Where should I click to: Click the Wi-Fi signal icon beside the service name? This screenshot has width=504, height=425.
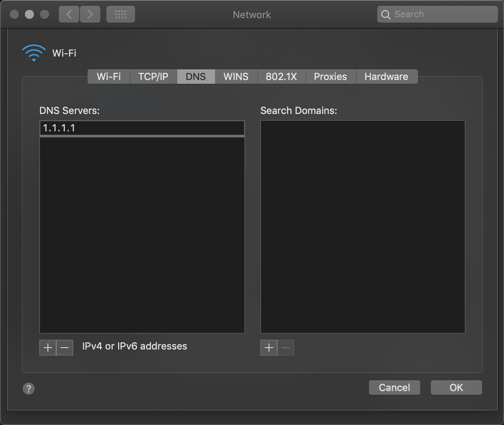(34, 53)
